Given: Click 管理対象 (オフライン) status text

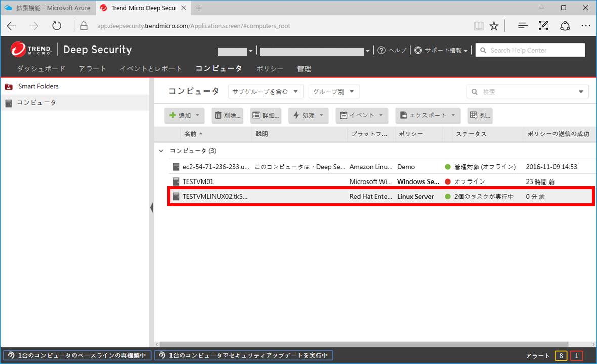Looking at the screenshot, I should point(485,167).
